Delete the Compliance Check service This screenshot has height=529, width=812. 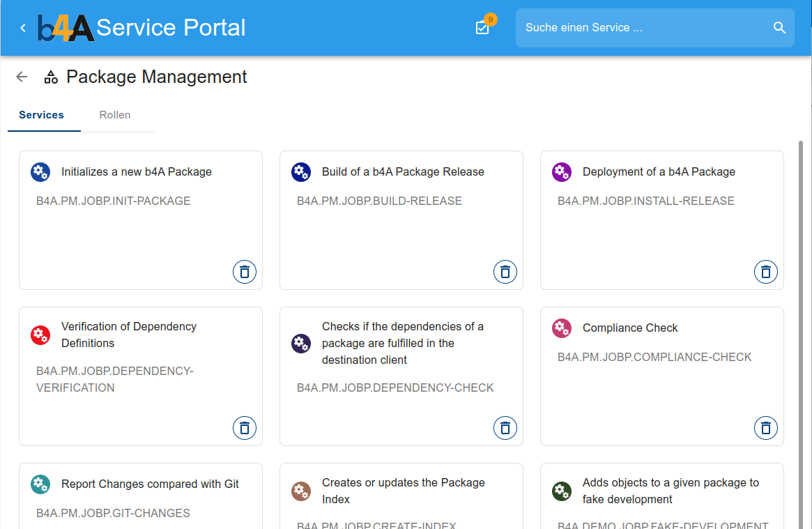click(765, 428)
